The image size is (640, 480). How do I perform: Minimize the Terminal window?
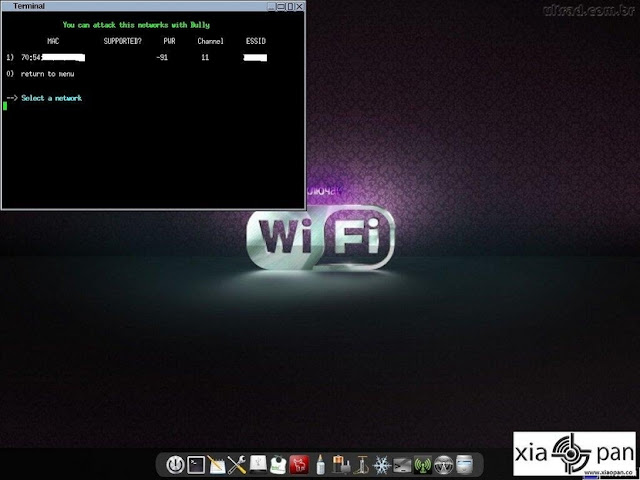(271, 7)
